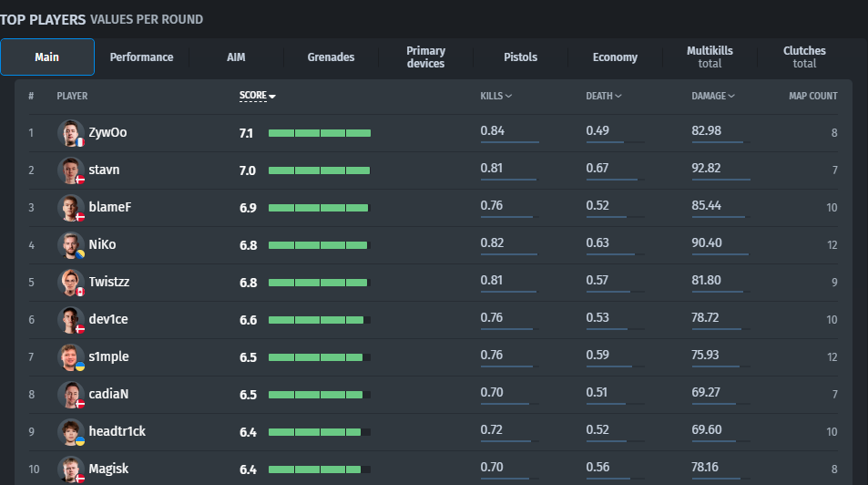Click the PLAYER column header
The height and width of the screenshot is (485, 868).
tap(72, 96)
